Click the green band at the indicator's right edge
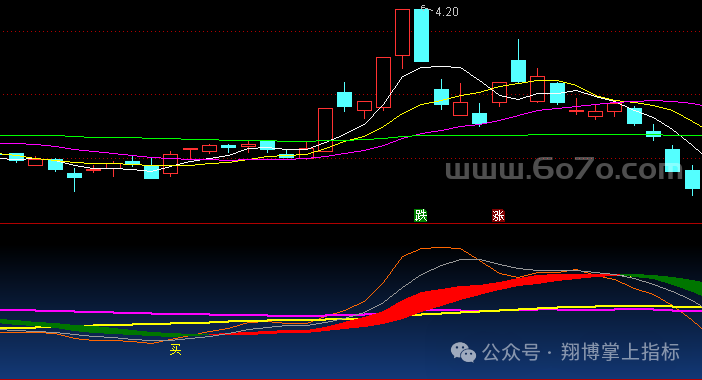This screenshot has width=702, height=380. [x=672, y=283]
